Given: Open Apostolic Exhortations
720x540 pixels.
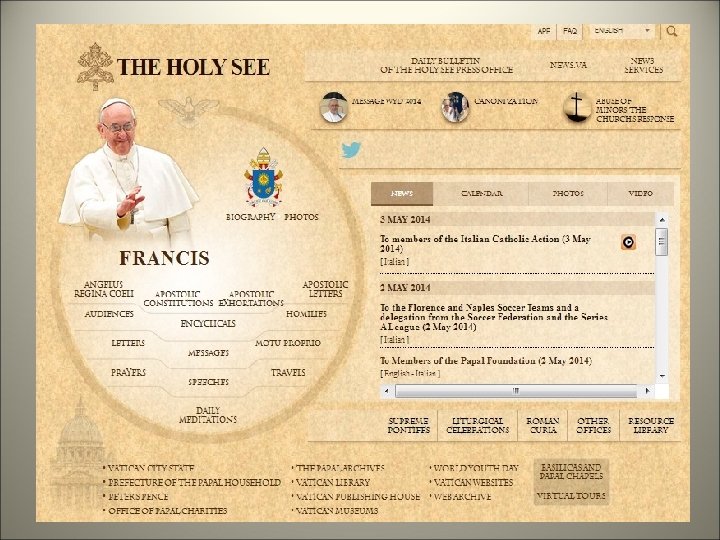Looking at the screenshot, I should tap(251, 298).
